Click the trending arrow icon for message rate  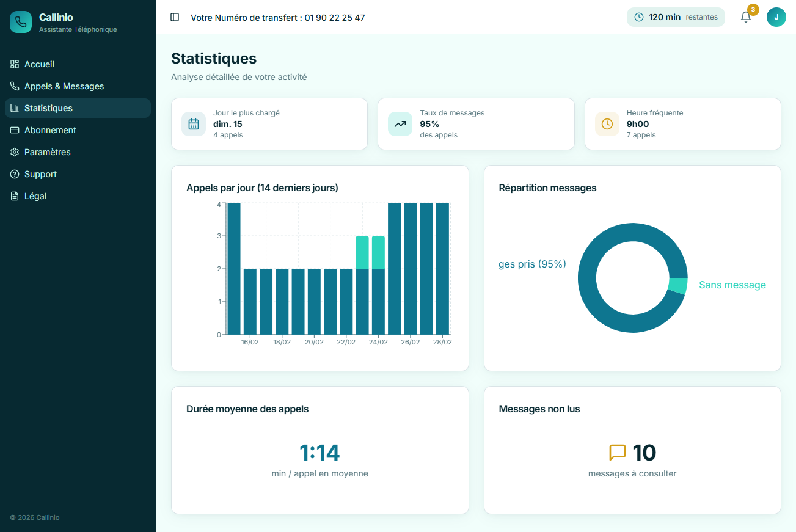coord(400,124)
